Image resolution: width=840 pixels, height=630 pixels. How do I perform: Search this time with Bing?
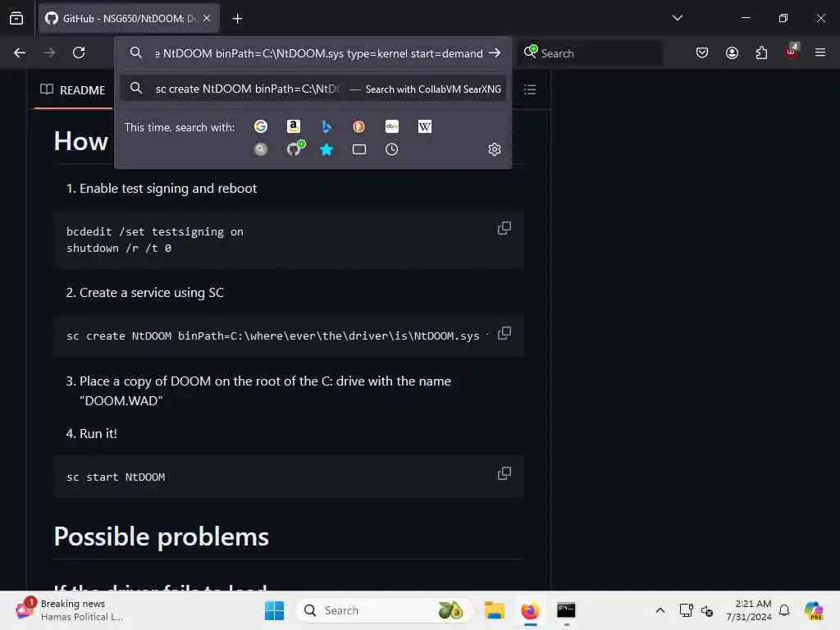pyautogui.click(x=326, y=126)
